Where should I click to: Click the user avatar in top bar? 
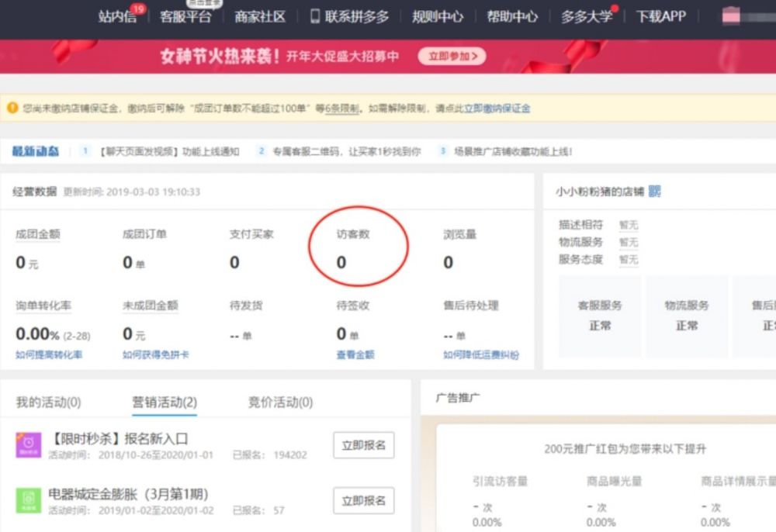731,16
